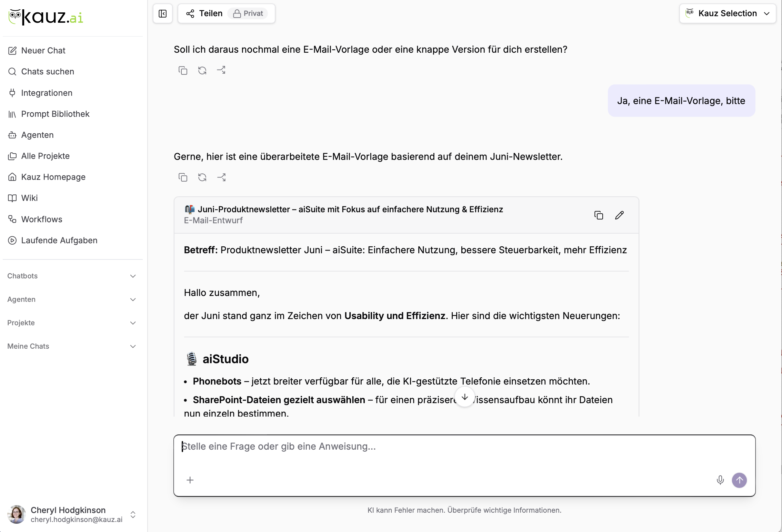Click the purple send arrow button
This screenshot has width=782, height=532.
739,480
